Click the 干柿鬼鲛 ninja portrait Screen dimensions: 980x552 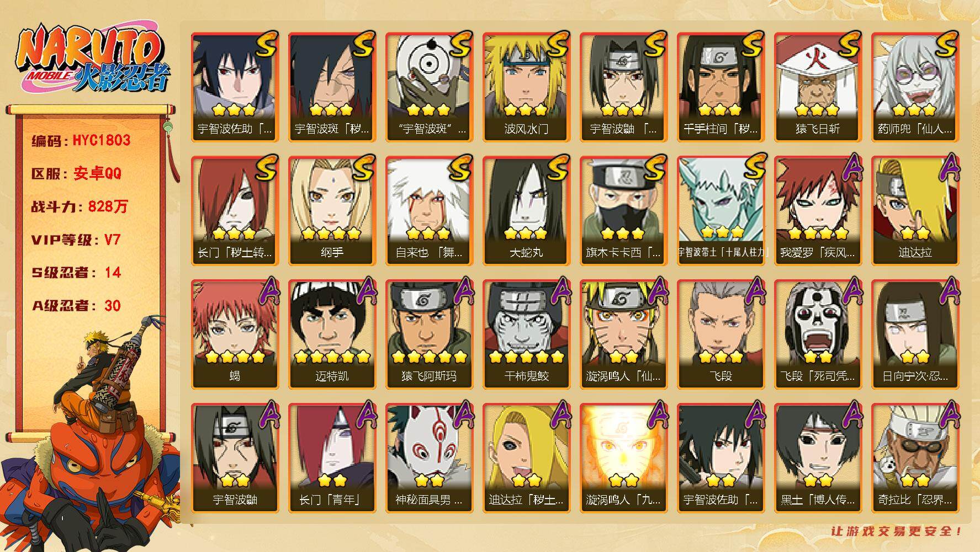(526, 335)
